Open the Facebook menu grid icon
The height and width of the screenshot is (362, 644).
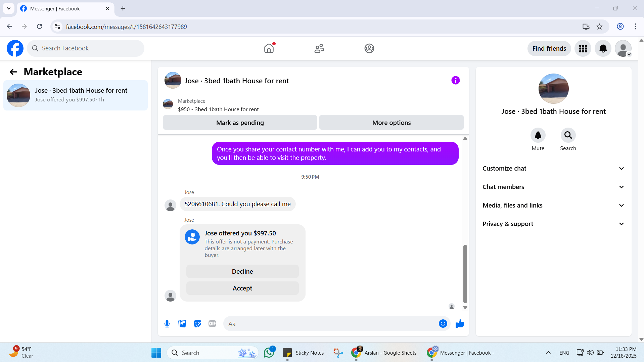point(583,48)
